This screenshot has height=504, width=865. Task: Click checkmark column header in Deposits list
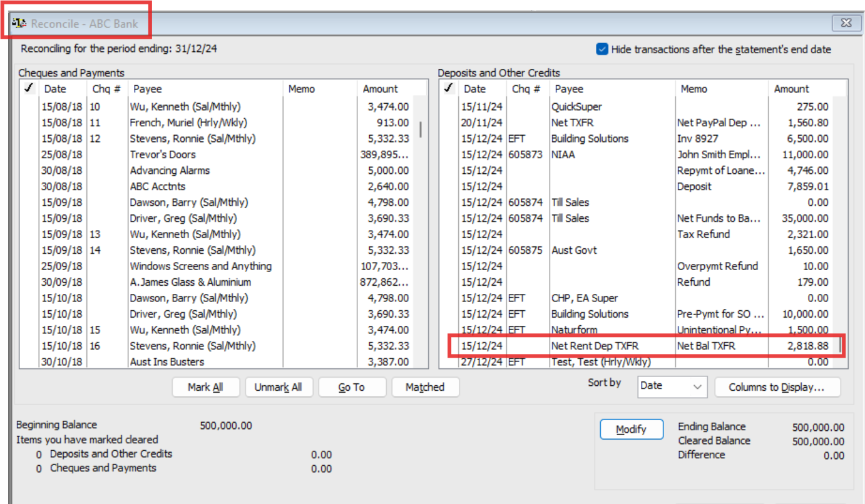click(x=449, y=89)
